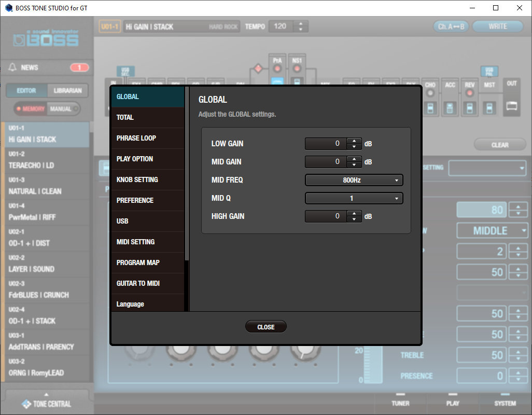Increase HIGH GAIN value
Image resolution: width=532 pixels, height=415 pixels.
tap(354, 213)
